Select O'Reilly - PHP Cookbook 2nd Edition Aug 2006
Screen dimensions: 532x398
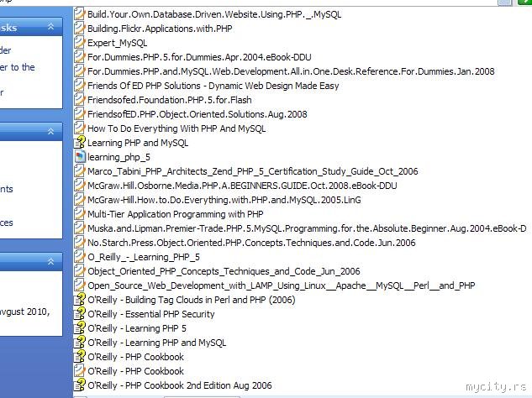pos(180,385)
